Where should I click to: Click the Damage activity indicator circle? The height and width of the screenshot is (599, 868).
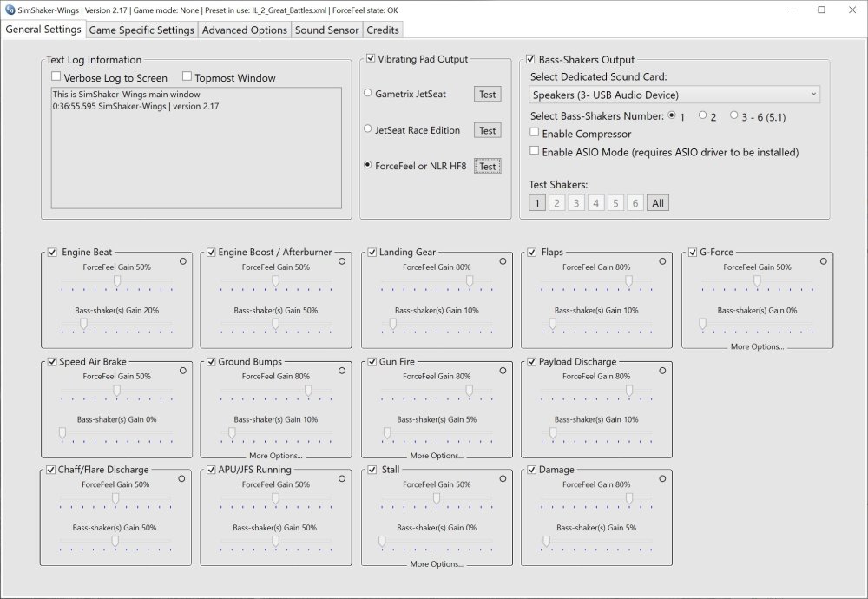tap(662, 477)
